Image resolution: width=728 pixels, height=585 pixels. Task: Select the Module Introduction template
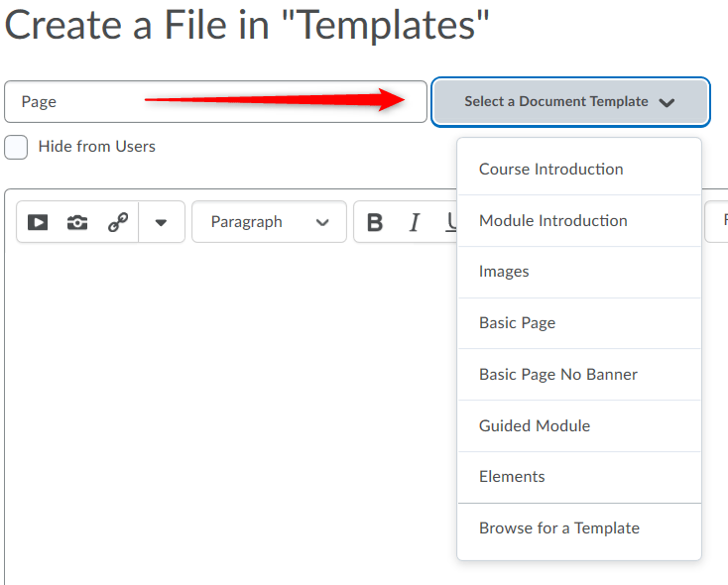[x=552, y=221]
